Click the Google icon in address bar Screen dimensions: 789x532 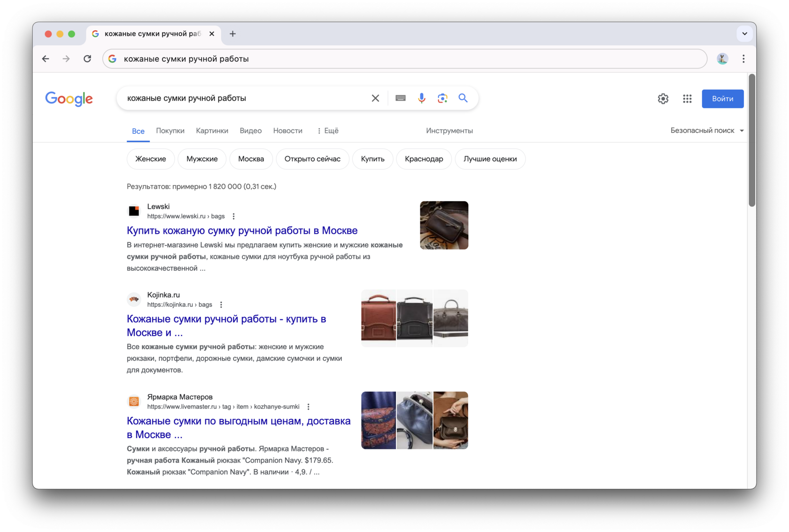point(112,59)
